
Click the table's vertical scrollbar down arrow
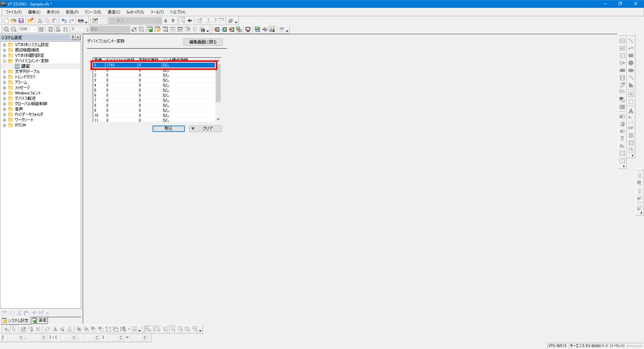pyautogui.click(x=218, y=119)
